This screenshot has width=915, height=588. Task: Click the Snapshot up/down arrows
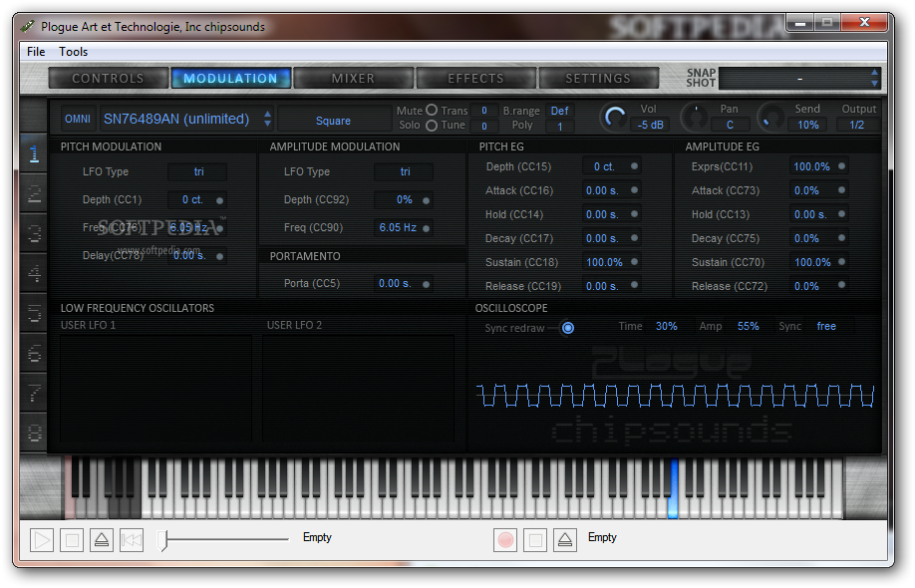[x=874, y=78]
